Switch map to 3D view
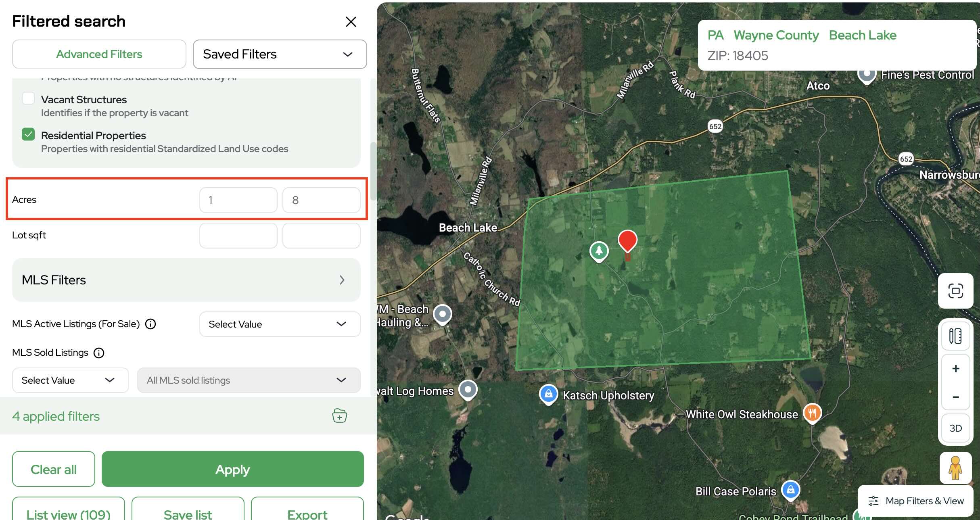This screenshot has width=980, height=520. coord(955,428)
